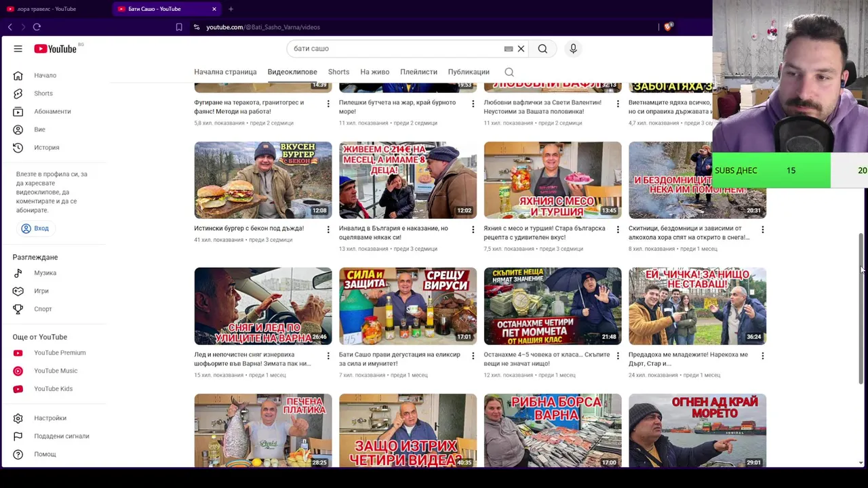Viewport: 868px width, 488px height.
Task: Click the search magnifier button
Action: pyautogui.click(x=542, y=49)
